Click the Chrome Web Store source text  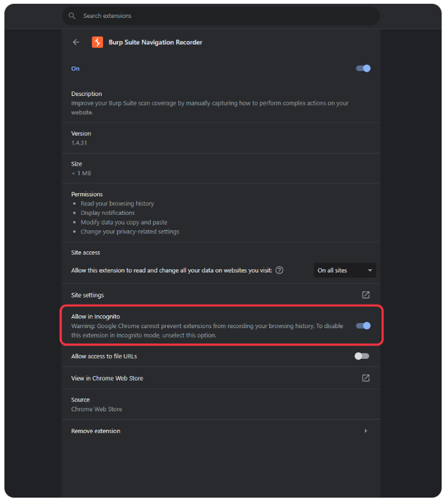pos(97,409)
